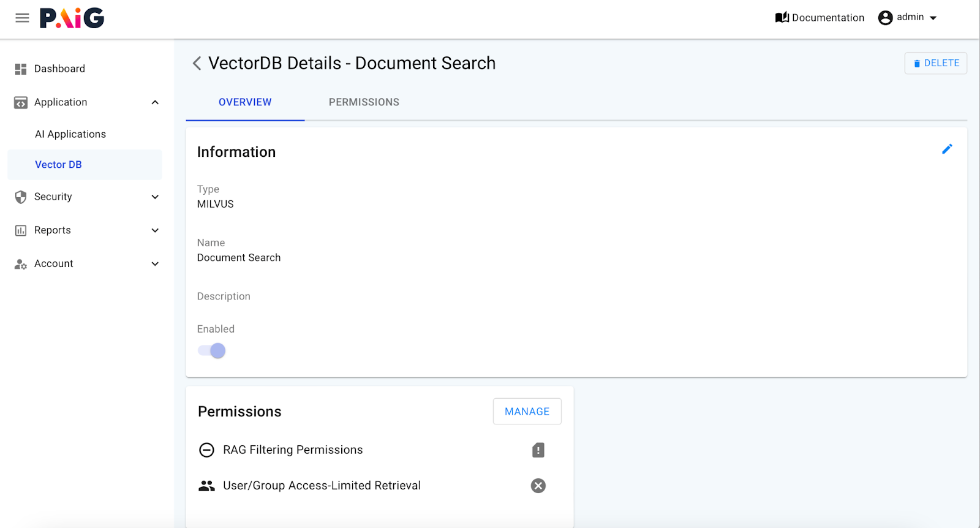Click the PAIG logo
The image size is (980, 528).
tap(72, 18)
